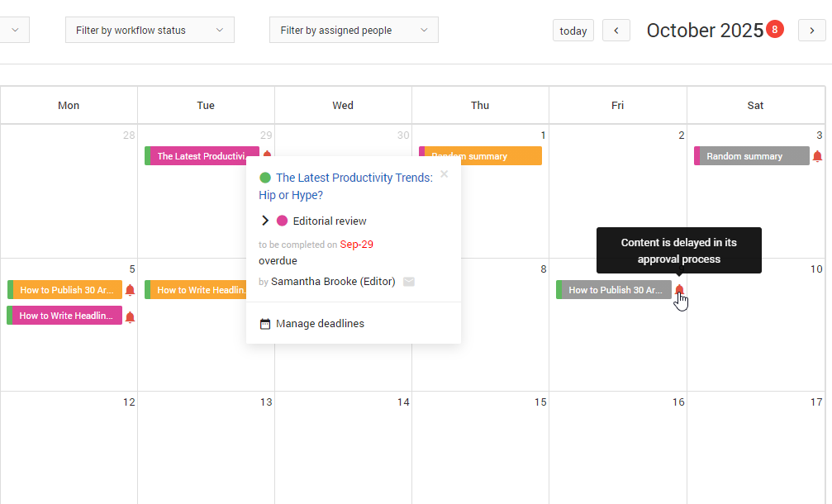
Task: Click the red bell on Friday's event
Action: tap(679, 289)
